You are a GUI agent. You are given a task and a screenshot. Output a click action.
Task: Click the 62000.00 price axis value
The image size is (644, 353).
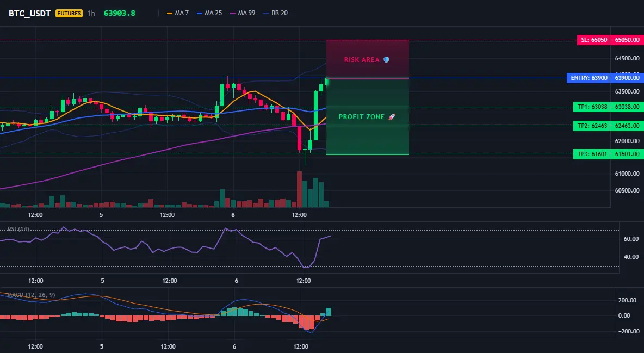[x=627, y=141]
